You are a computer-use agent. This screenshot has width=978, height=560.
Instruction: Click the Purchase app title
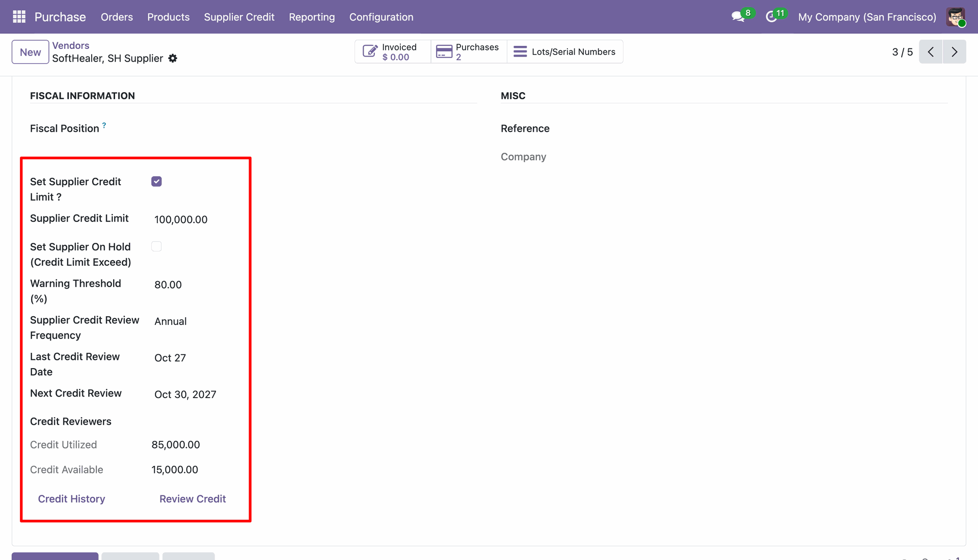point(60,17)
